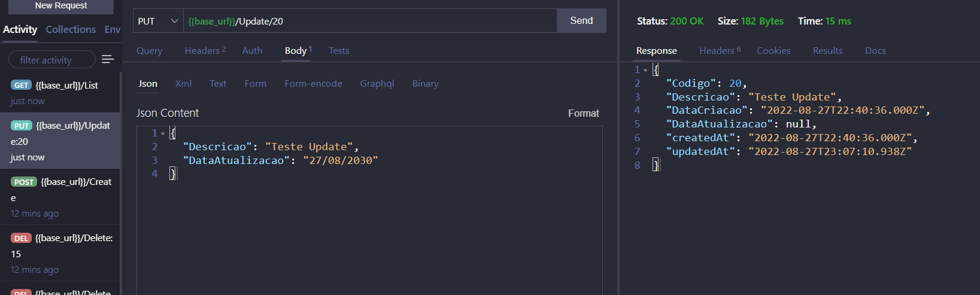Open the Tests tab
The image size is (980, 295).
pos(339,51)
